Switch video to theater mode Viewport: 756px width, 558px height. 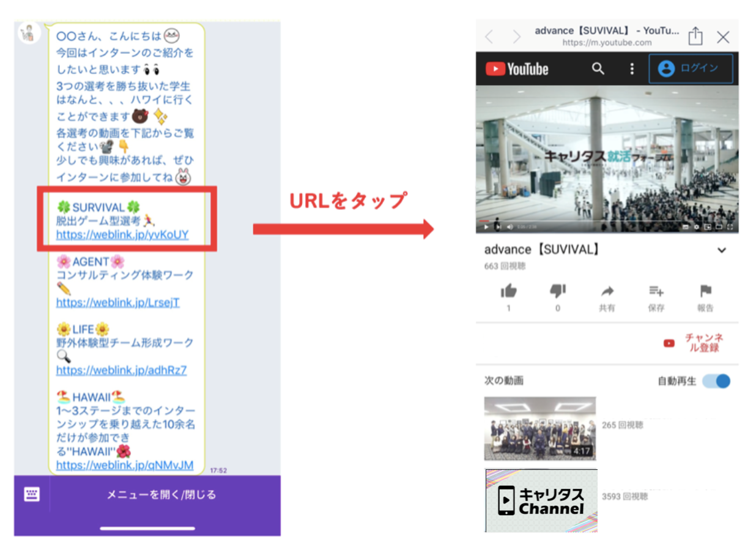pyautogui.click(x=719, y=227)
